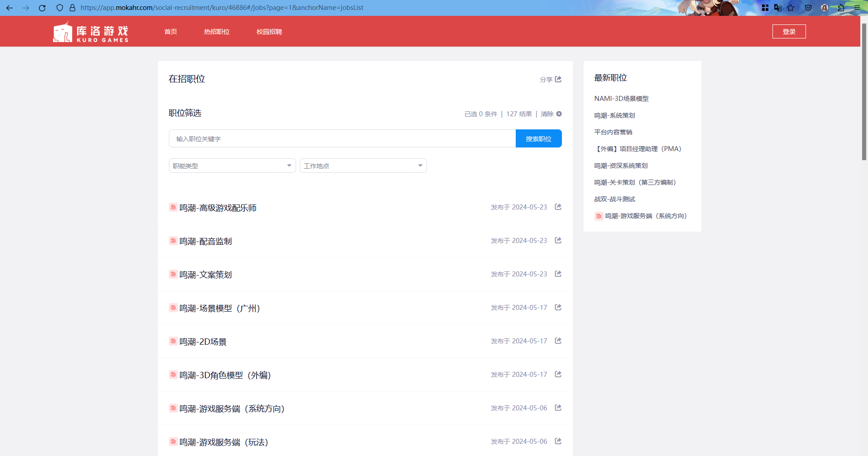This screenshot has width=868, height=456.
Task: Click the 职位筛选 heading
Action: 185,113
